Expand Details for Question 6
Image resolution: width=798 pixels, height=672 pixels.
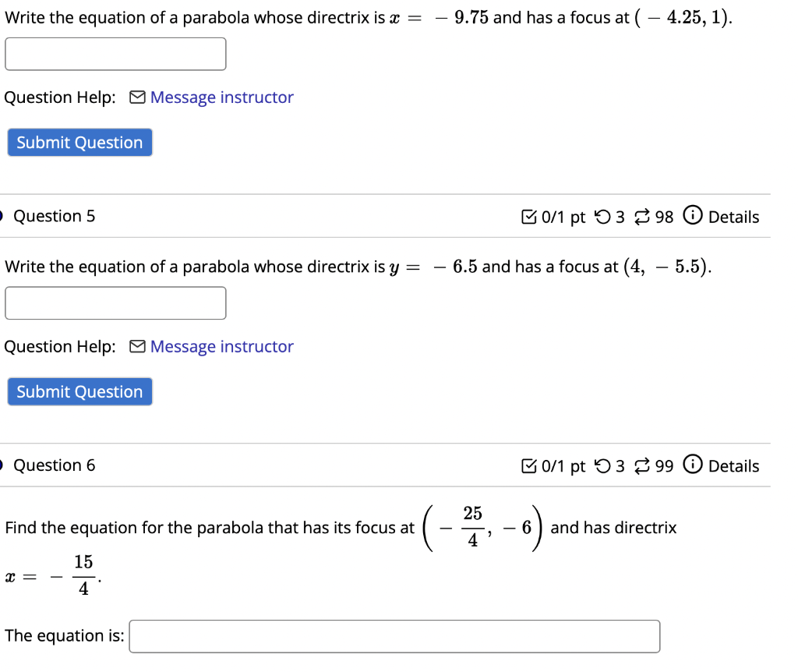tap(736, 465)
